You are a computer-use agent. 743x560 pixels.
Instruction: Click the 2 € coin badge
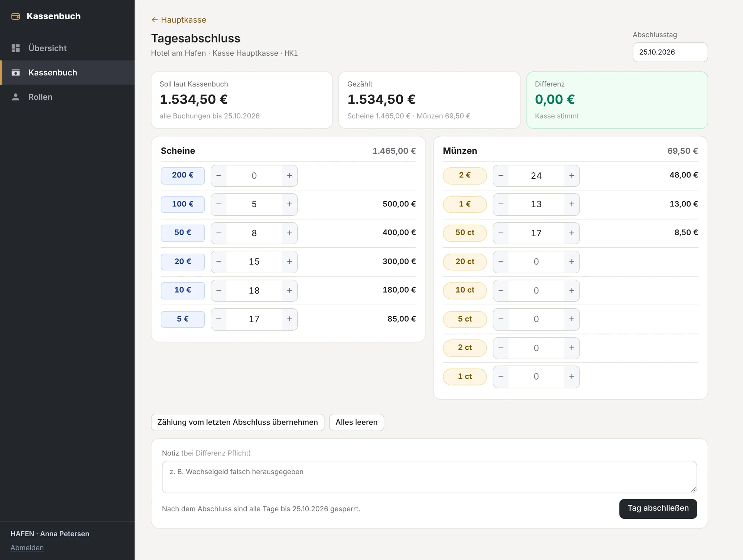[465, 175]
